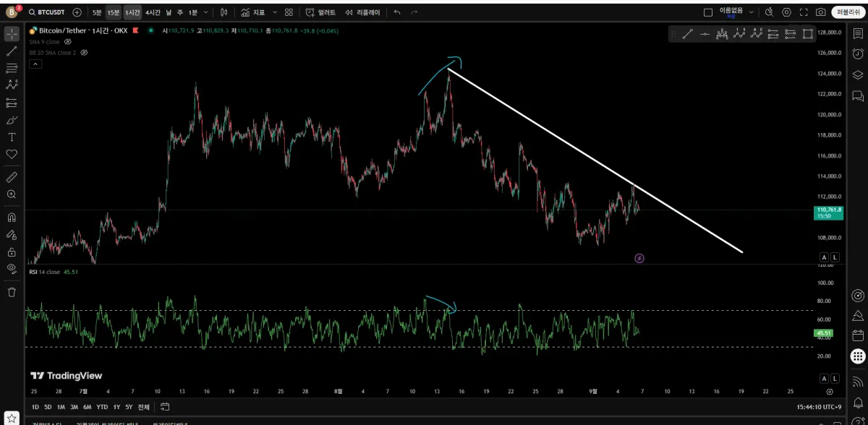The width and height of the screenshot is (868, 425).
Task: Select the 1시간 timeframe
Action: click(x=132, y=12)
